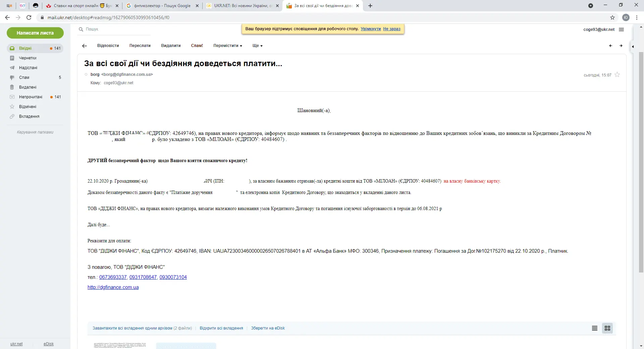This screenshot has width=644, height=349.
Task: Click Увімкнути to enable notifications
Action: 371,29
